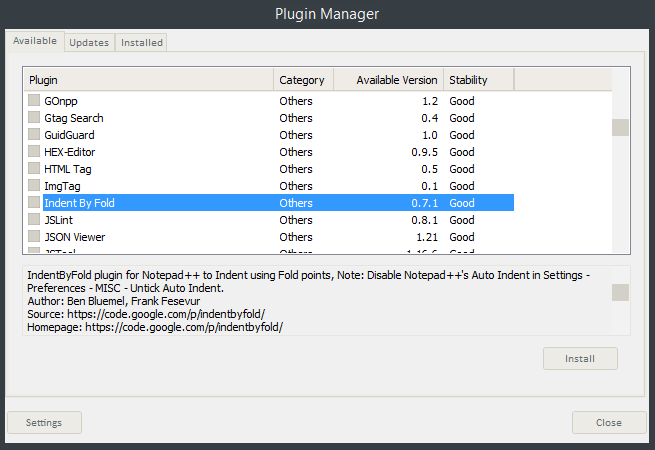Select the GuidGuard plugin name
This screenshot has width=655, height=450.
(x=69, y=135)
